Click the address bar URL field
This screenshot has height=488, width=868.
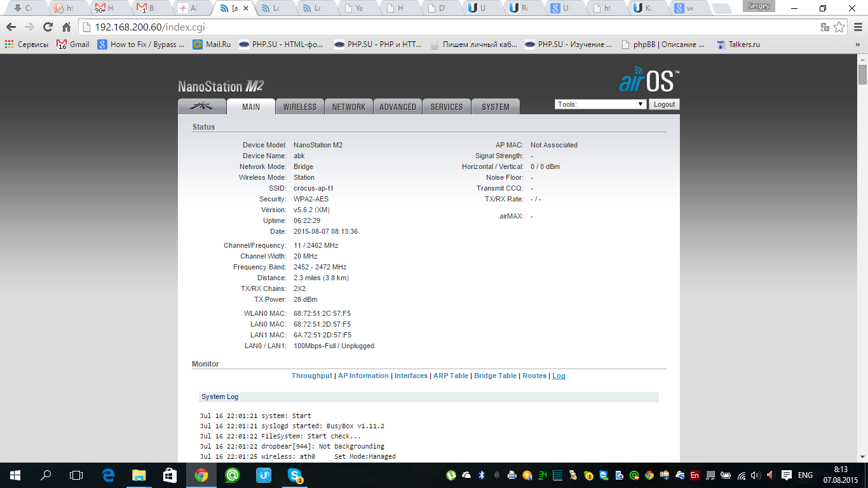coord(448,27)
